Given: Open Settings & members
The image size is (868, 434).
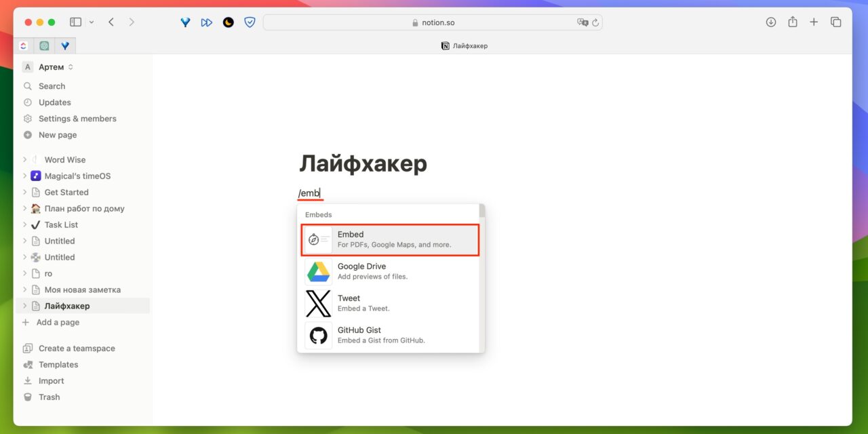Looking at the screenshot, I should [x=77, y=119].
